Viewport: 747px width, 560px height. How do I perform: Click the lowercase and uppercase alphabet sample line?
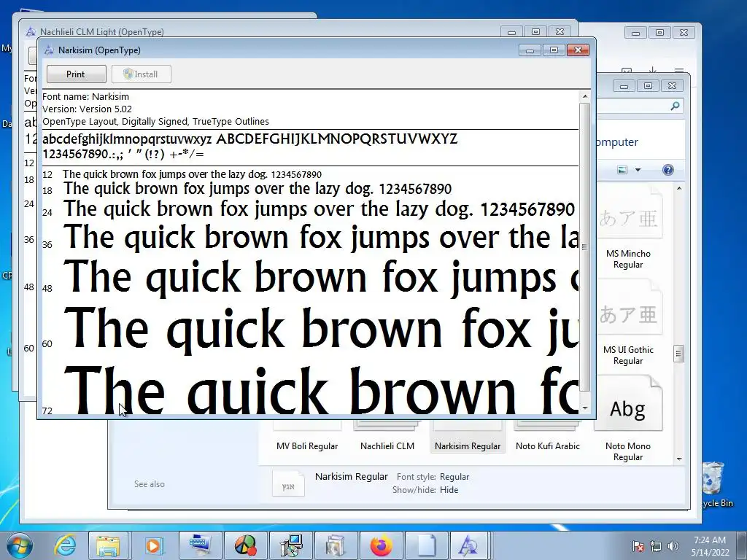pos(250,139)
